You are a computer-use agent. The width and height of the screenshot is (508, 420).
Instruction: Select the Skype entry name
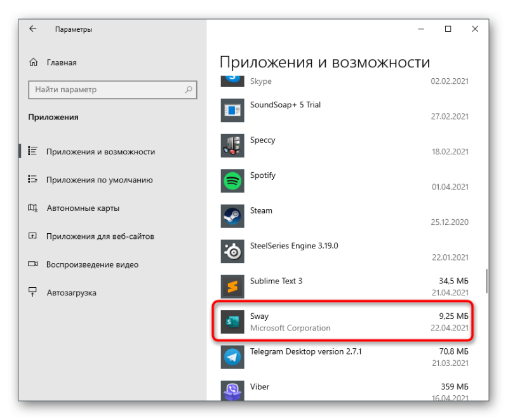click(x=261, y=81)
